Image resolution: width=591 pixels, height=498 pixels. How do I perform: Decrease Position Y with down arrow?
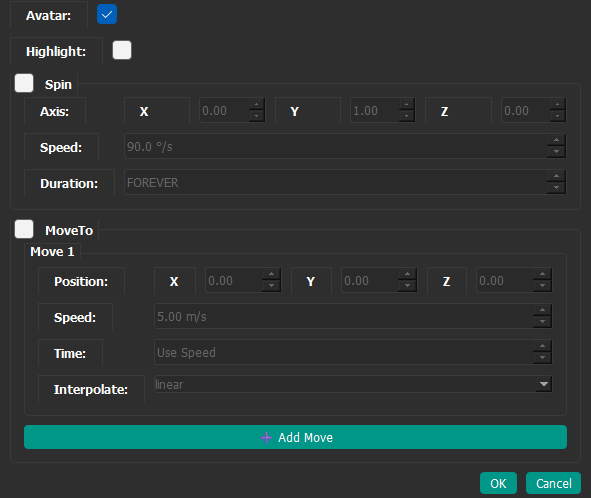pos(407,286)
